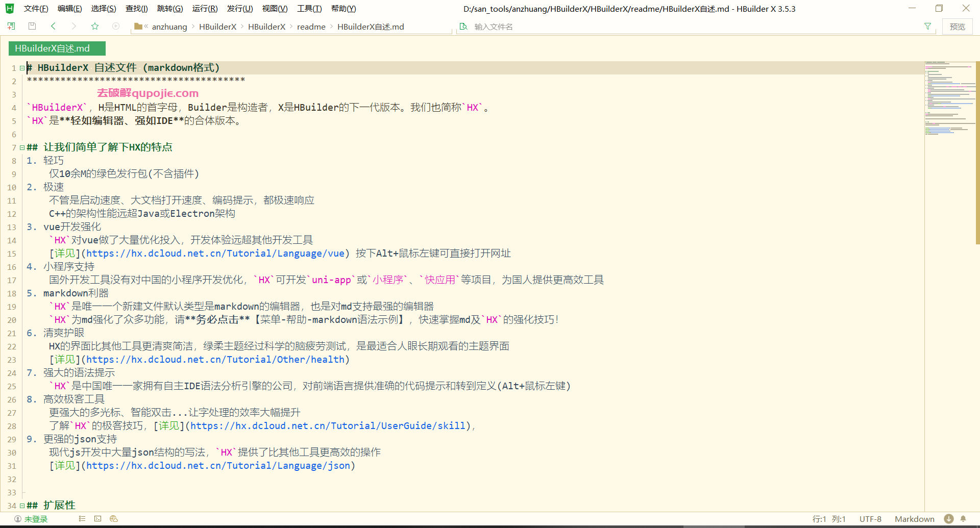The image size is (980, 528).
Task: Click the Tutorial/Language/vue link on line 15
Action: pos(215,254)
